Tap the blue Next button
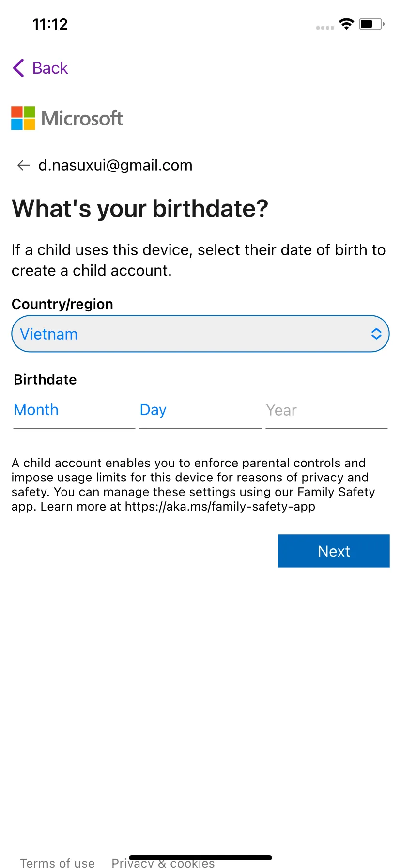This screenshot has width=401, height=868. click(334, 551)
